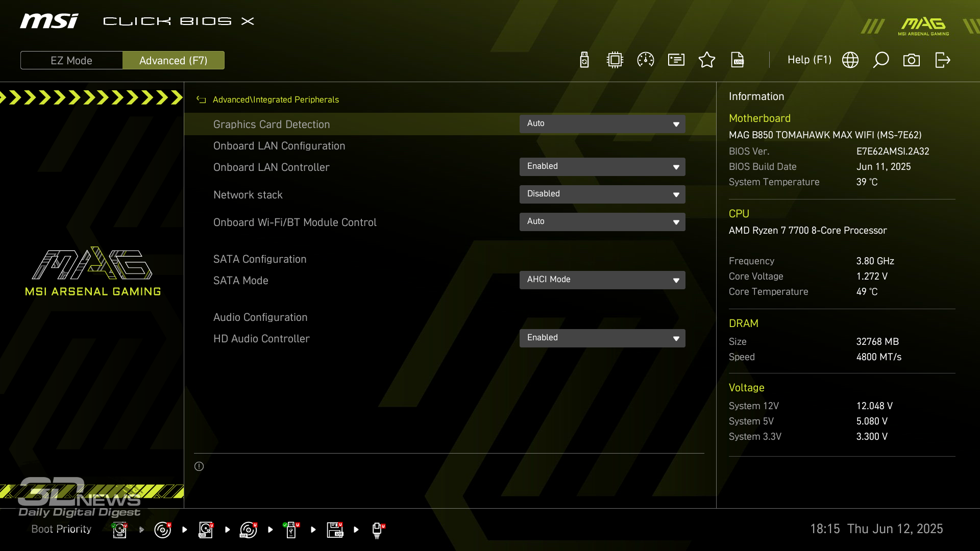Click the DRAM speed 4800 MT/s value
Viewport: 980px width, 551px height.
878,357
